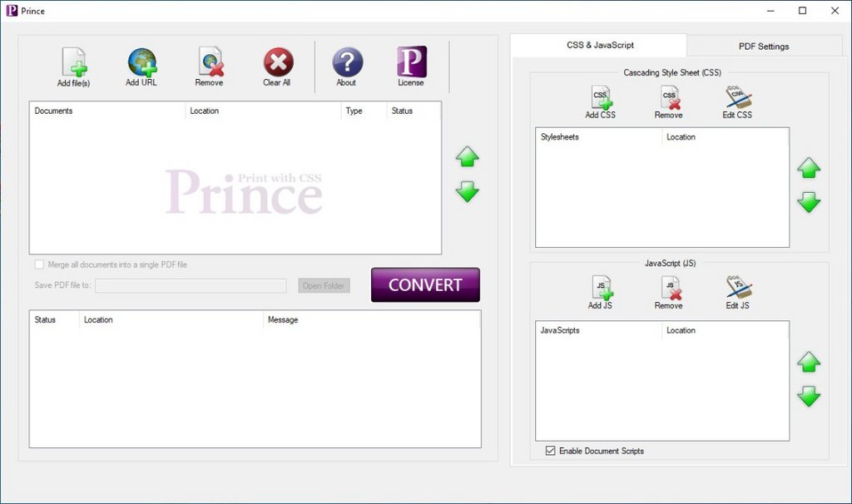Maximize the Prince window
The width and height of the screenshot is (852, 504).
pos(803,10)
